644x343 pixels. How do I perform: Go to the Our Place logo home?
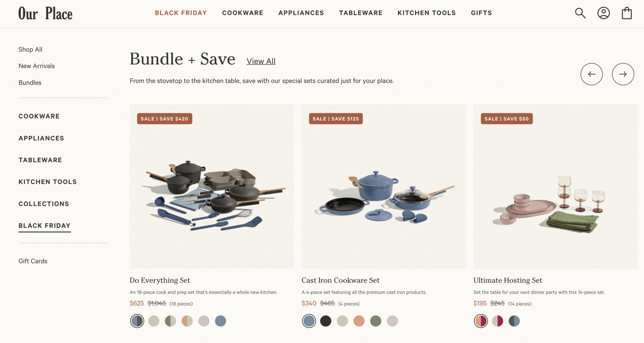(45, 13)
